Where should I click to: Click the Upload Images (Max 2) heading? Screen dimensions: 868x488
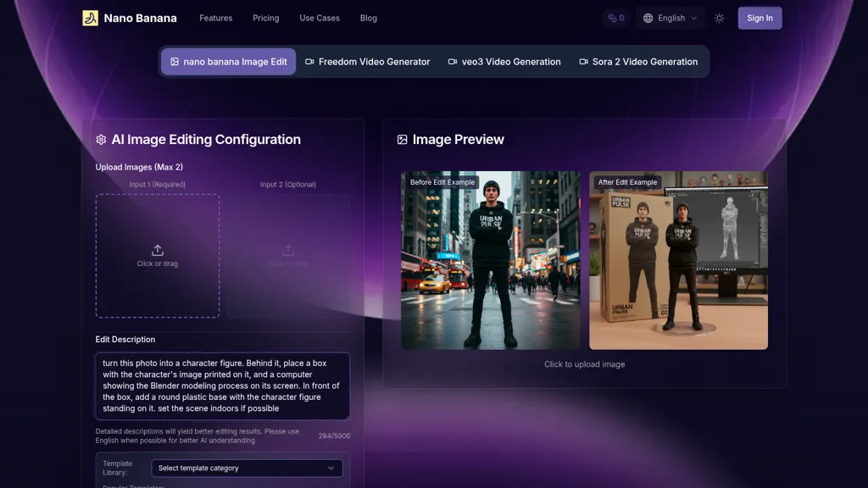click(139, 167)
